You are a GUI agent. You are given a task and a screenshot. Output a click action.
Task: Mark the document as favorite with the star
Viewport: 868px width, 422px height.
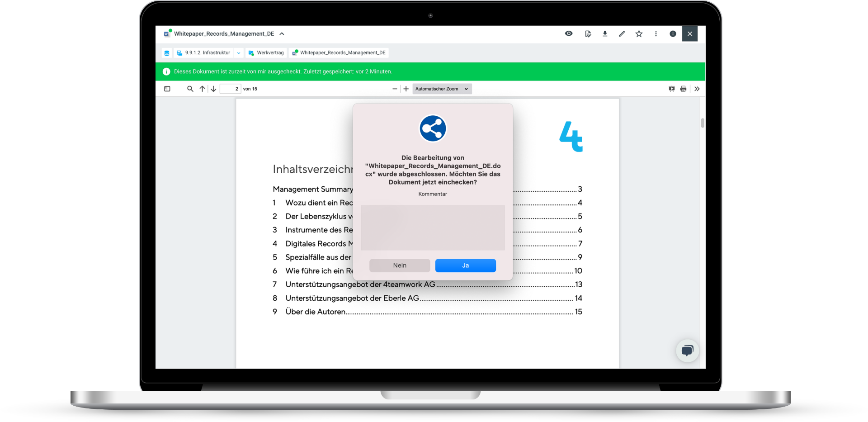[639, 33]
